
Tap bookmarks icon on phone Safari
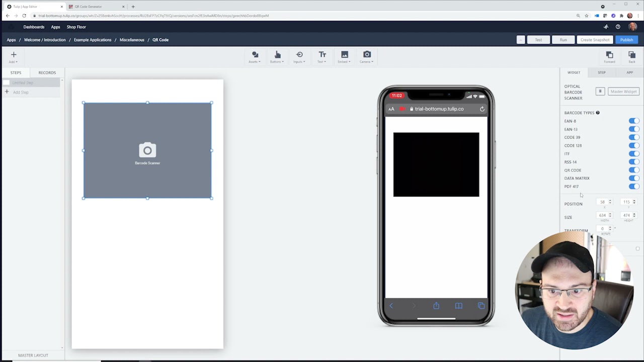459,306
